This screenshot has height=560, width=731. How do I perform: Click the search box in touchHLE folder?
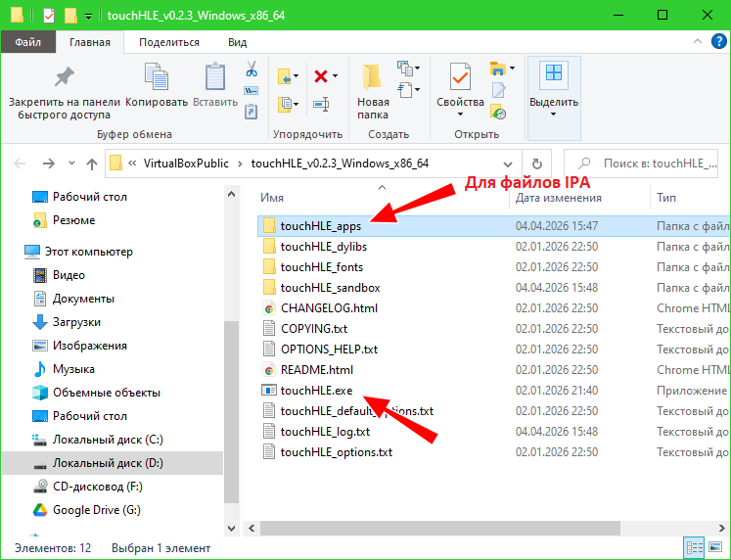click(x=641, y=163)
